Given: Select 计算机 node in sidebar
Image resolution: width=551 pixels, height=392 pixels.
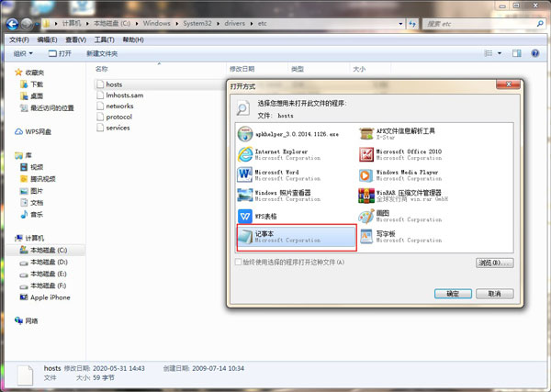Looking at the screenshot, I should tap(29, 238).
